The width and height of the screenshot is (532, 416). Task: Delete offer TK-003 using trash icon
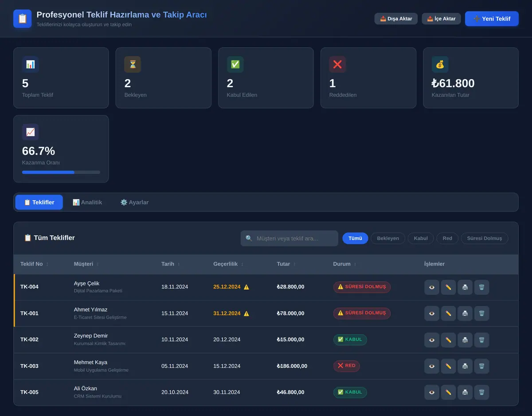pyautogui.click(x=481, y=366)
